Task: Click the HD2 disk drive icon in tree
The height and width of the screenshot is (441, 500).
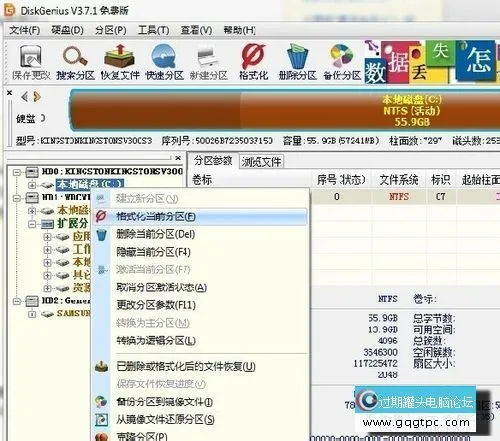Action: (32, 301)
